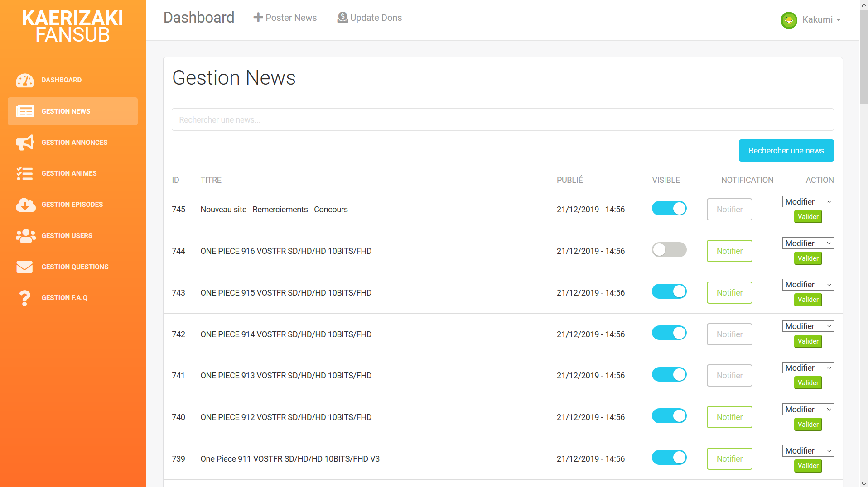868x487 pixels.
Task: Select Gestion Users in the sidebar
Action: (72, 236)
